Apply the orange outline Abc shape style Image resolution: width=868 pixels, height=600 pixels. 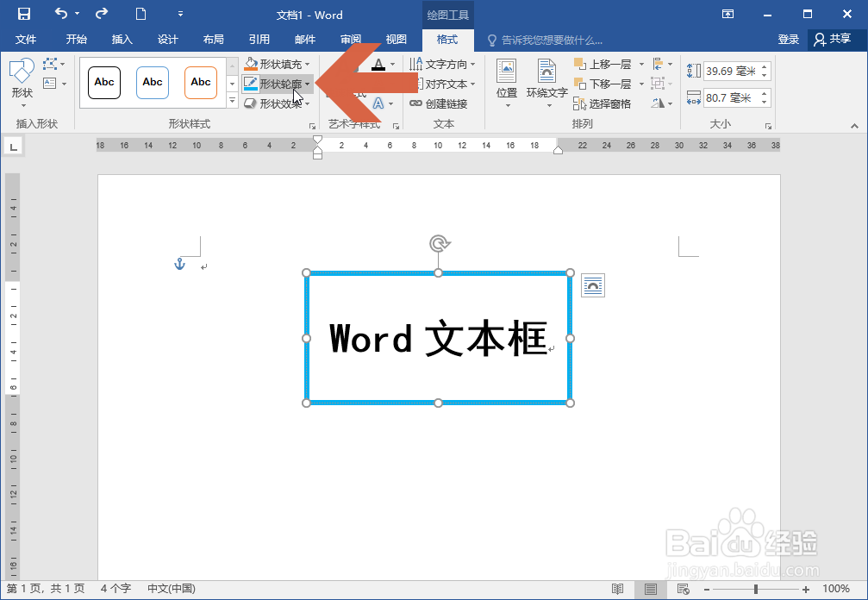[200, 83]
